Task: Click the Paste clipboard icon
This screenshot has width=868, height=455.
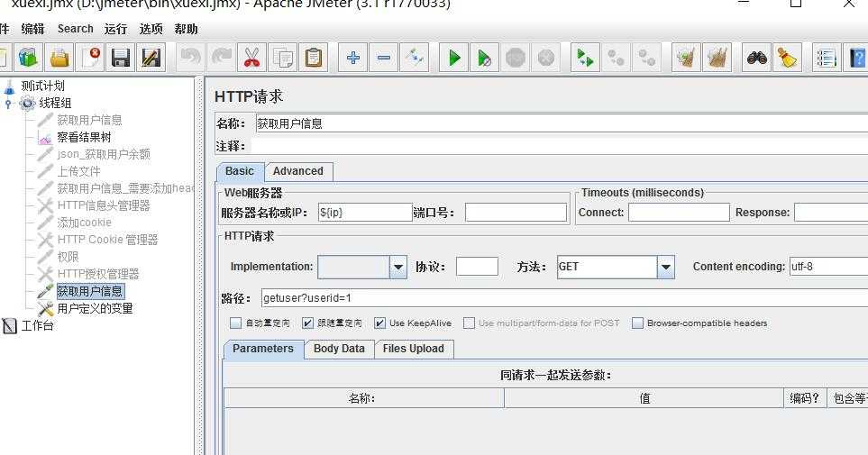Action: coord(314,58)
